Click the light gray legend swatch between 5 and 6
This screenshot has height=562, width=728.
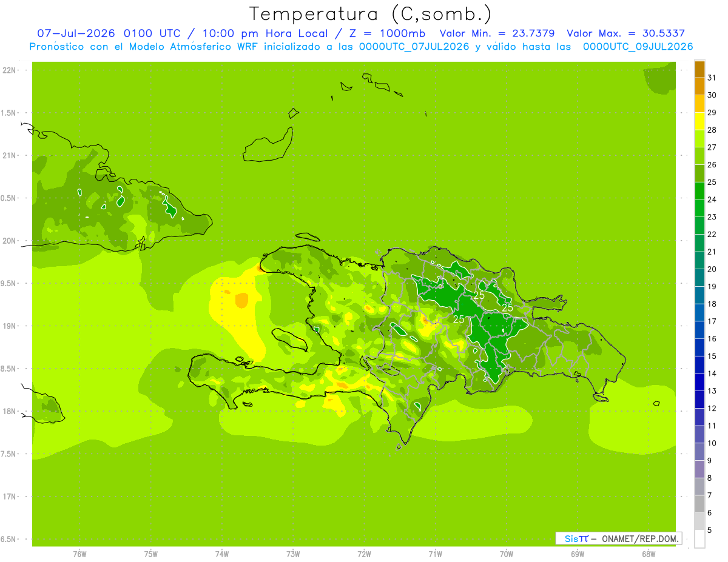699,521
